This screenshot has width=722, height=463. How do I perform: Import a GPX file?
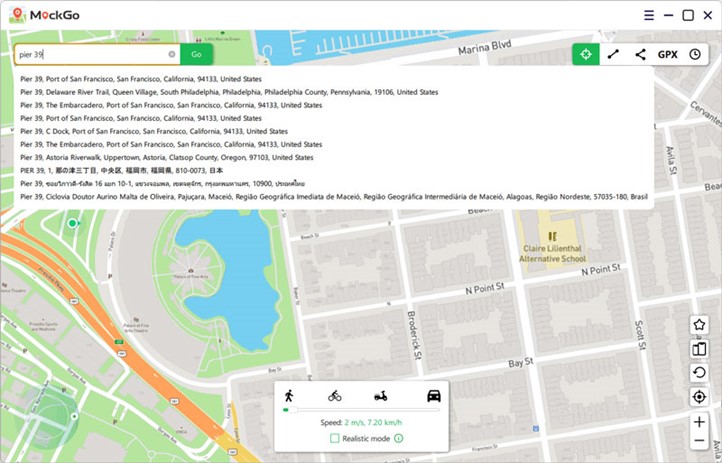coord(667,54)
